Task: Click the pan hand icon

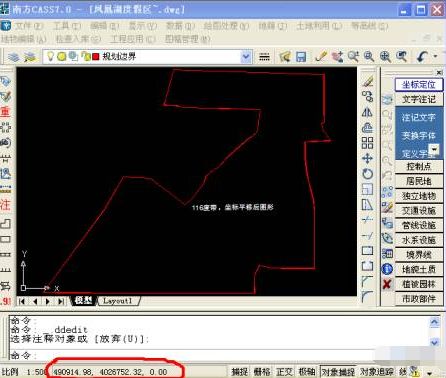Action: [337, 57]
